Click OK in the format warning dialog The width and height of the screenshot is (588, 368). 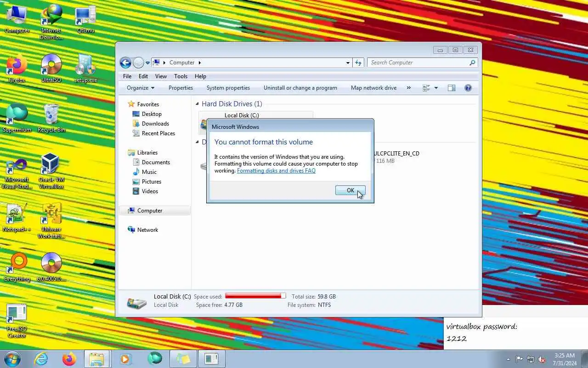(x=350, y=190)
